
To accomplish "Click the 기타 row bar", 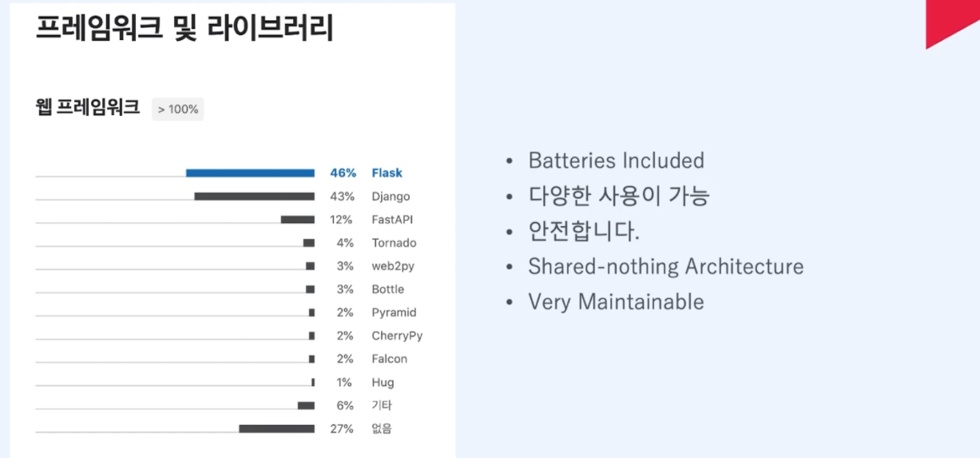I will pyautogui.click(x=306, y=406).
